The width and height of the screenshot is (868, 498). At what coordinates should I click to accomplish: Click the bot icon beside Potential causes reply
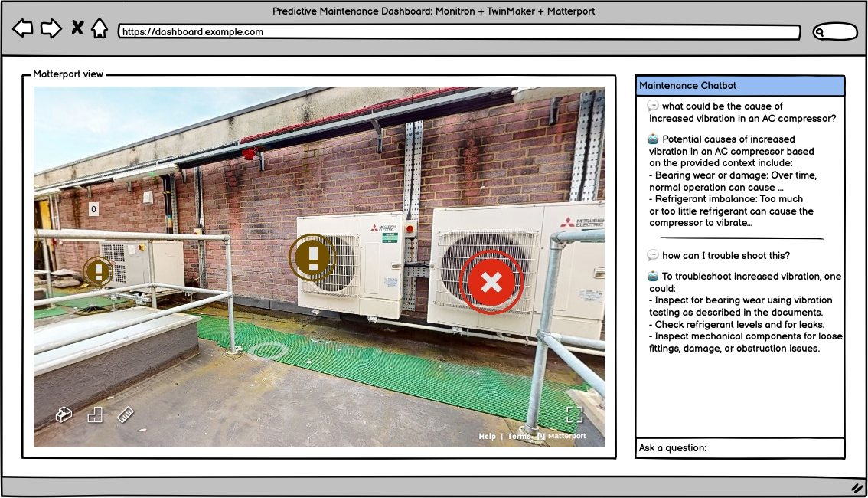pos(653,139)
